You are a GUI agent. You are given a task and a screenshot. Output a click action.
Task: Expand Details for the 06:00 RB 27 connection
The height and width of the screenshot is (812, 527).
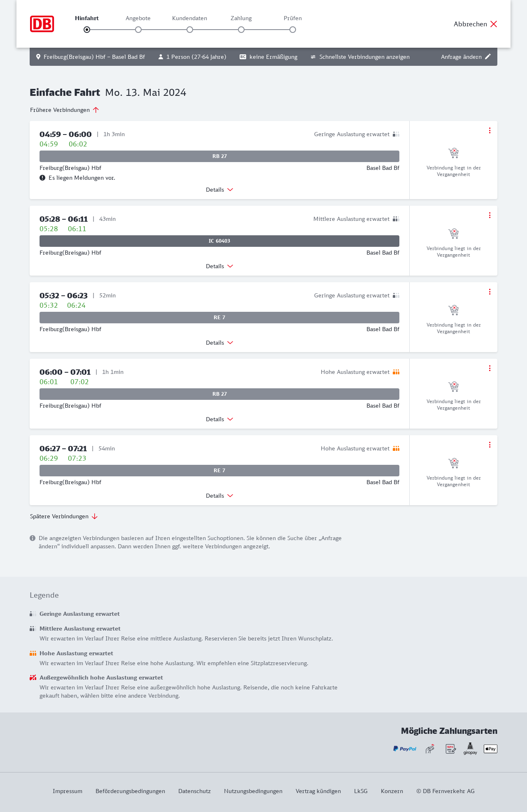219,419
